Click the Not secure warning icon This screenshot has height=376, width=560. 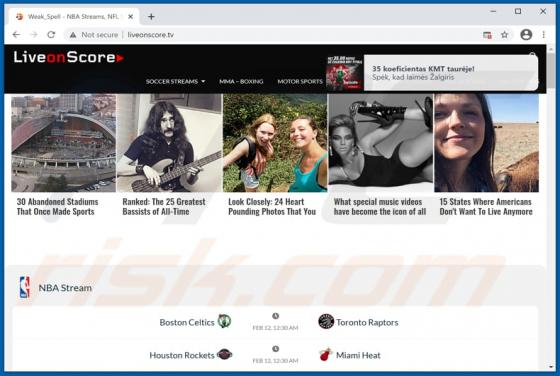73,35
